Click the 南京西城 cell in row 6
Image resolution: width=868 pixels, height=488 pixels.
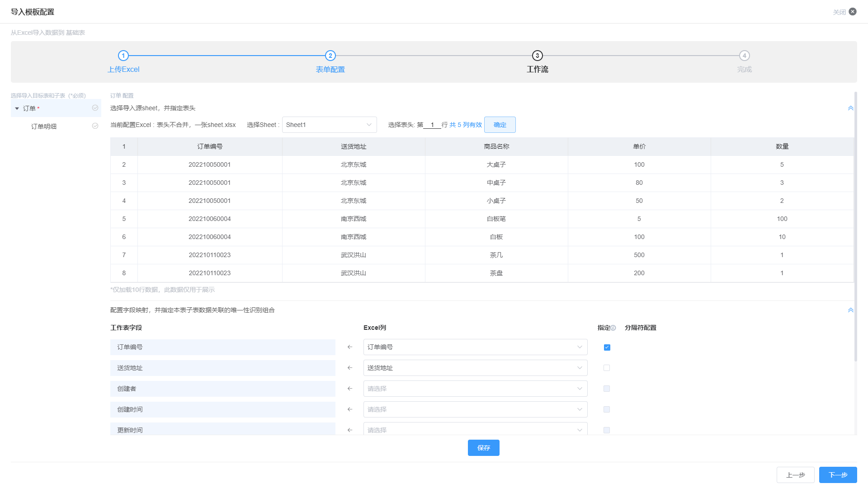pos(354,237)
